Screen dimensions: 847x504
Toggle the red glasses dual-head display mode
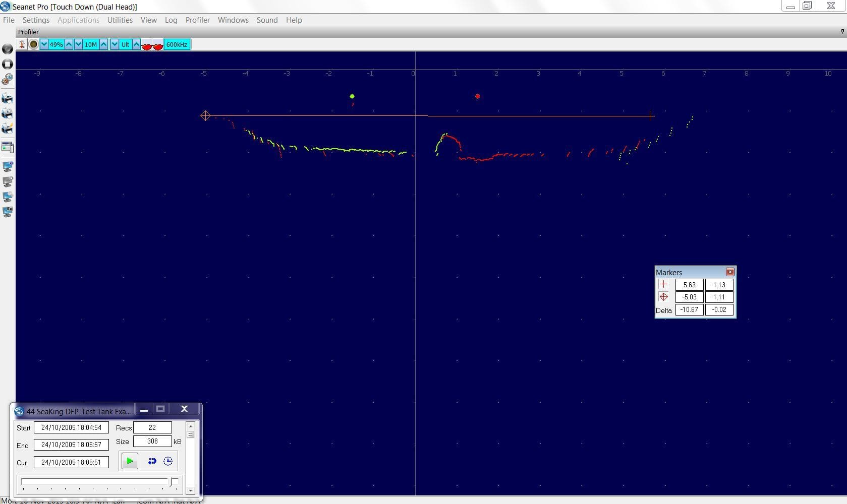[151, 45]
